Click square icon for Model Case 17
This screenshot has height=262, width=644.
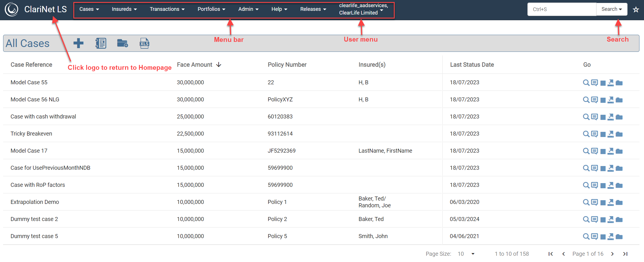603,152
